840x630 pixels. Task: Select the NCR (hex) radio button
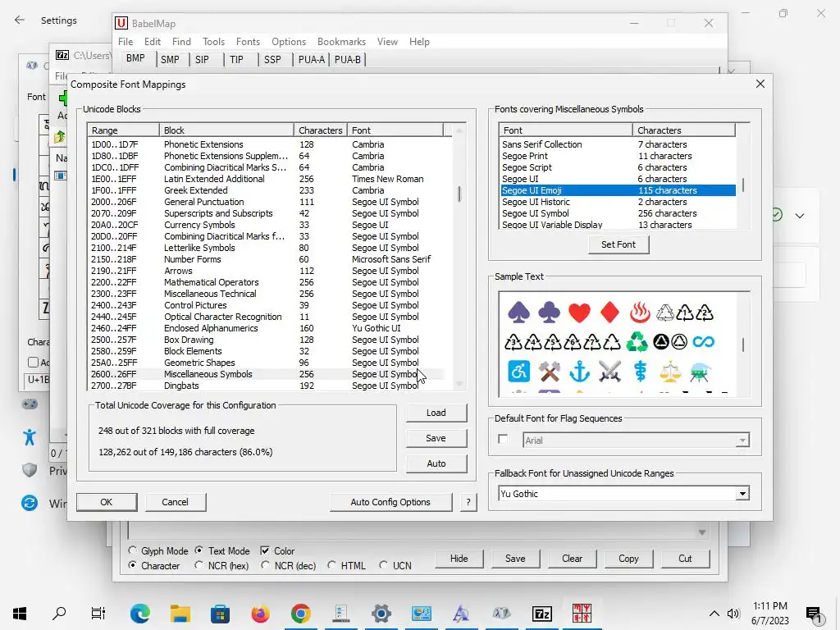[x=199, y=565]
